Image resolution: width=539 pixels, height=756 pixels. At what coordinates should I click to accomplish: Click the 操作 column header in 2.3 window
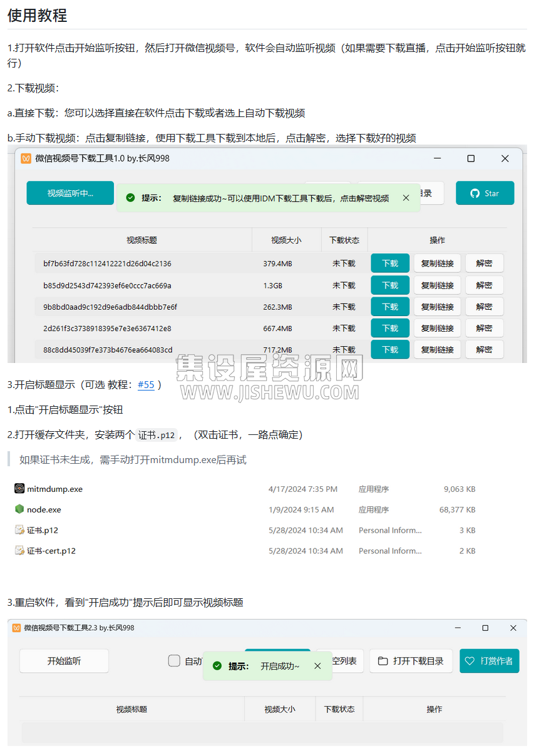[x=434, y=709]
